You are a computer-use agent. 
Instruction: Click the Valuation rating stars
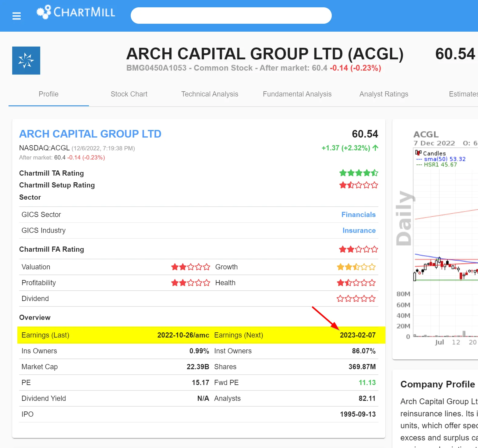click(x=191, y=267)
